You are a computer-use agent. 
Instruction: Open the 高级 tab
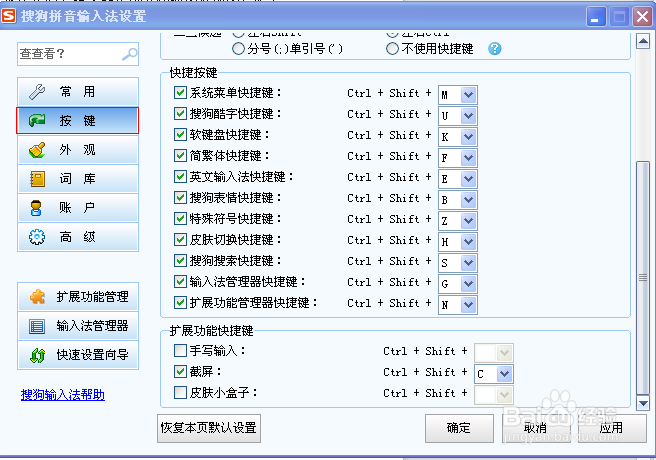[78, 237]
